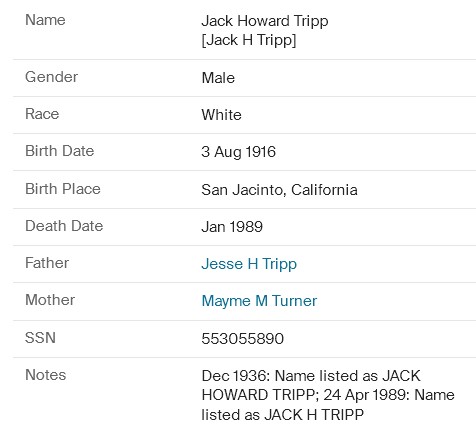Screen dimensions: 476x428
Task: Click the death date Jan 1989
Action: pos(232,227)
